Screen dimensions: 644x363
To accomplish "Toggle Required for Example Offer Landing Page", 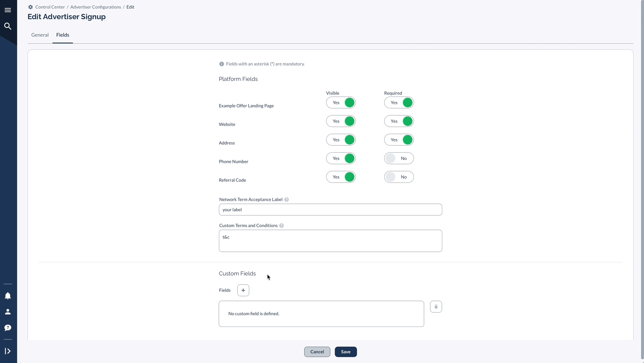I will pyautogui.click(x=399, y=103).
